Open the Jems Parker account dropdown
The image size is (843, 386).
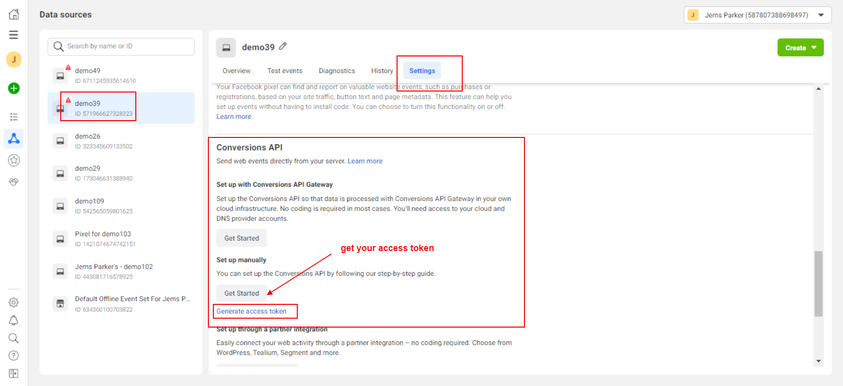pos(757,15)
